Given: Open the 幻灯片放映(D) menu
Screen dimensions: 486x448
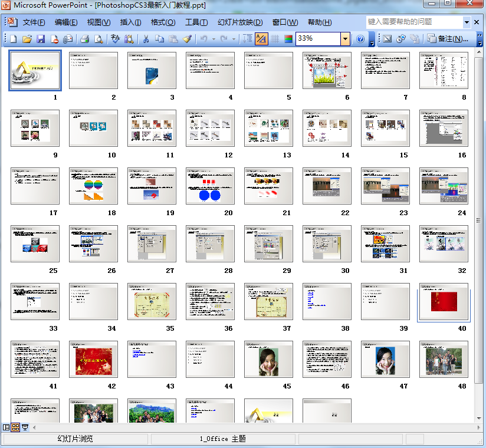Looking at the screenshot, I should point(239,22).
